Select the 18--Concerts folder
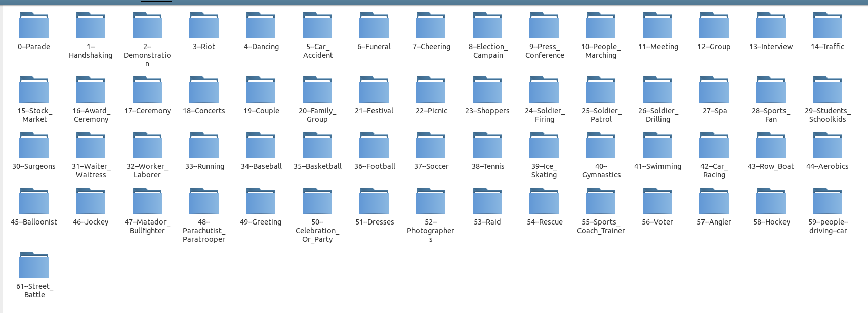This screenshot has height=313, width=868. 204,90
